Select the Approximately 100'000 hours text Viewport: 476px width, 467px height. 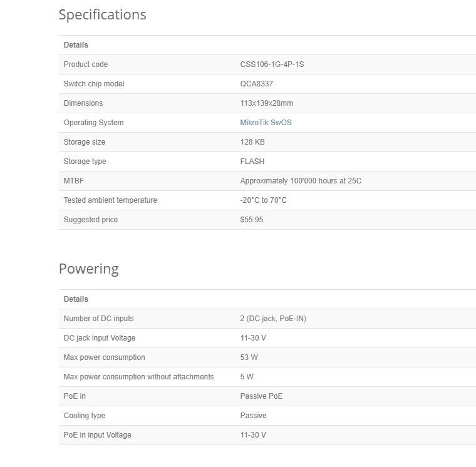[301, 181]
